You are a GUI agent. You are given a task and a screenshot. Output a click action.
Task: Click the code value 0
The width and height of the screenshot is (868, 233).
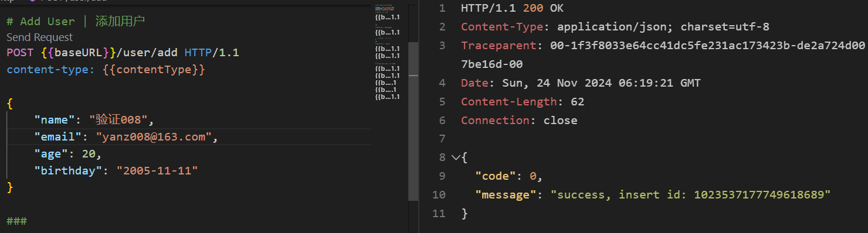coord(533,176)
